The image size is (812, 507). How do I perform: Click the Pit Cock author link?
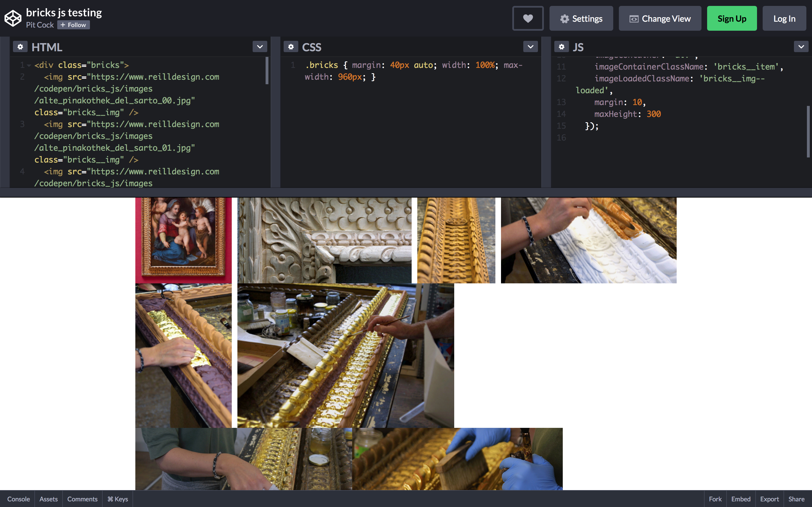pos(39,25)
